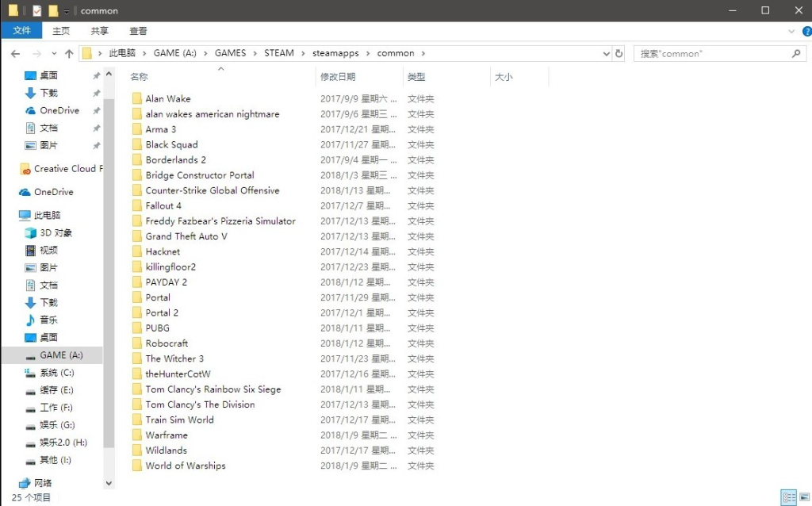
Task: Select Freddy Fazbear's Pizzeria Simulator folder name
Action: tap(220, 221)
